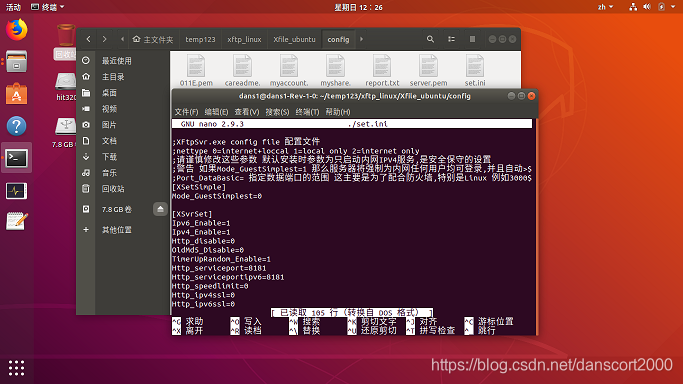Screen dimensions: 683x384
Task: Go forward in the file manager
Action: [x=105, y=39]
